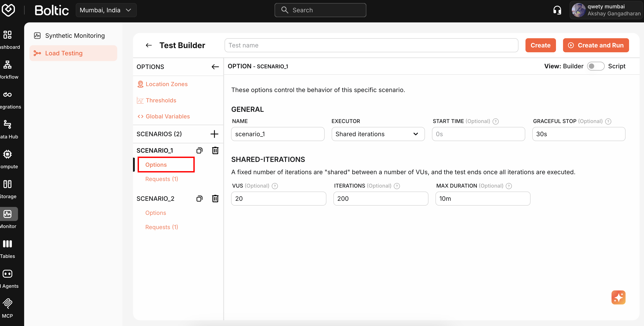Open the Compute section
This screenshot has width=644, height=326.
click(x=7, y=154)
